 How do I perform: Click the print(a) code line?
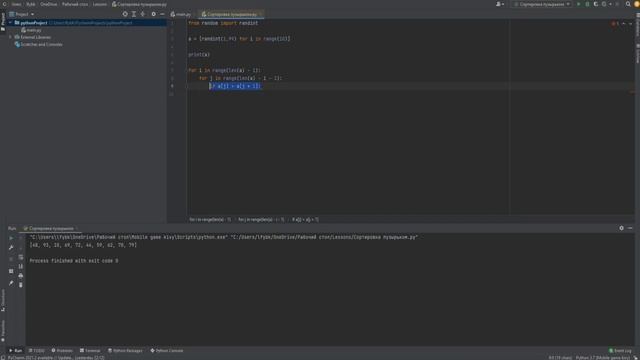[199, 55]
